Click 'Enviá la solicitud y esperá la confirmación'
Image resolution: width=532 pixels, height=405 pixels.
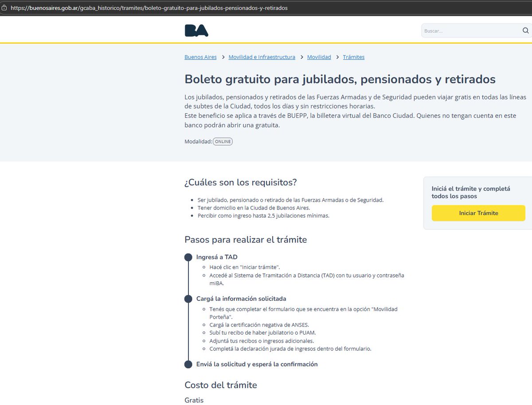point(257,364)
